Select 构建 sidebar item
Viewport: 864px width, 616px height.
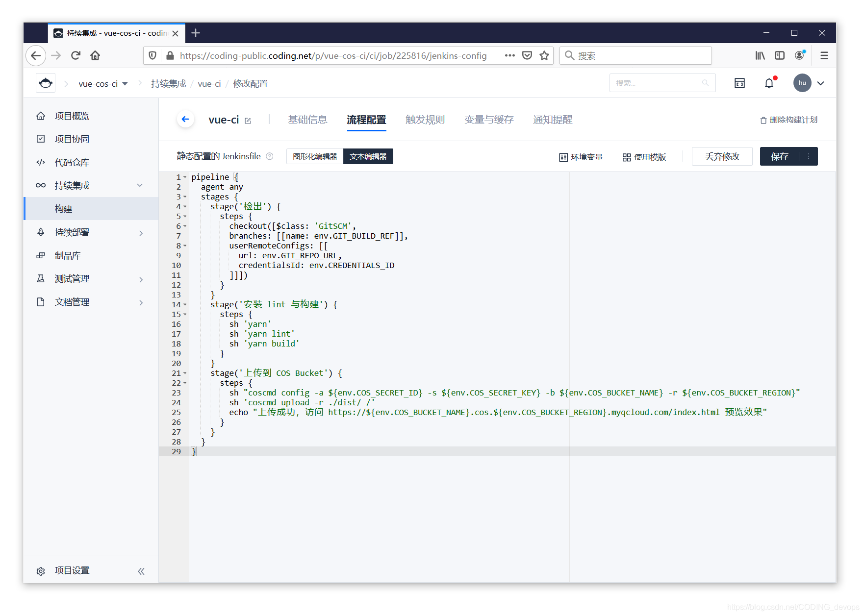91,209
